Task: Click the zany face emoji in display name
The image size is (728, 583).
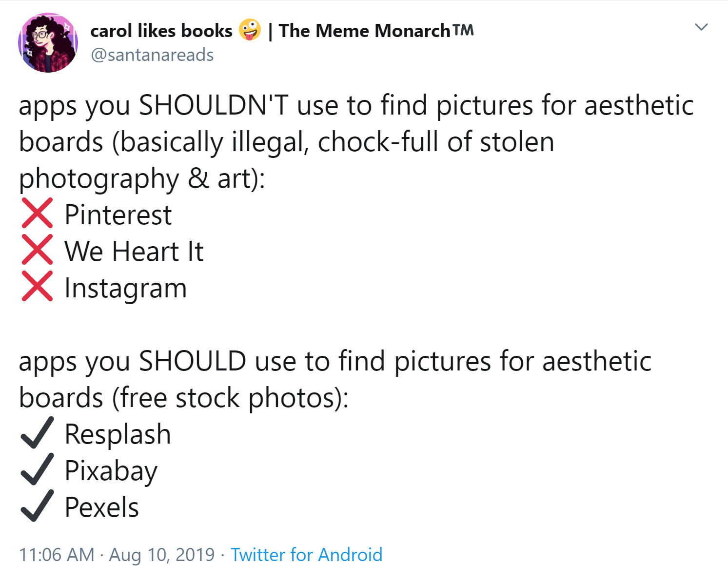Action: 250,30
